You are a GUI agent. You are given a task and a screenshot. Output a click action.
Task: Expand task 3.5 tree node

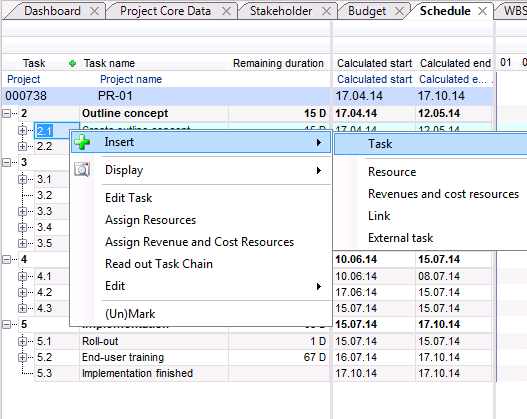tap(22, 243)
